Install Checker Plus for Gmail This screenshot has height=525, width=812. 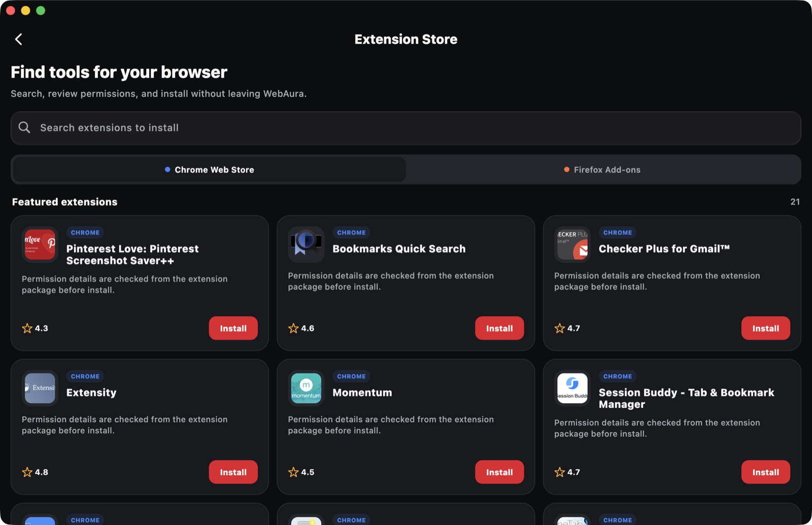coord(766,328)
